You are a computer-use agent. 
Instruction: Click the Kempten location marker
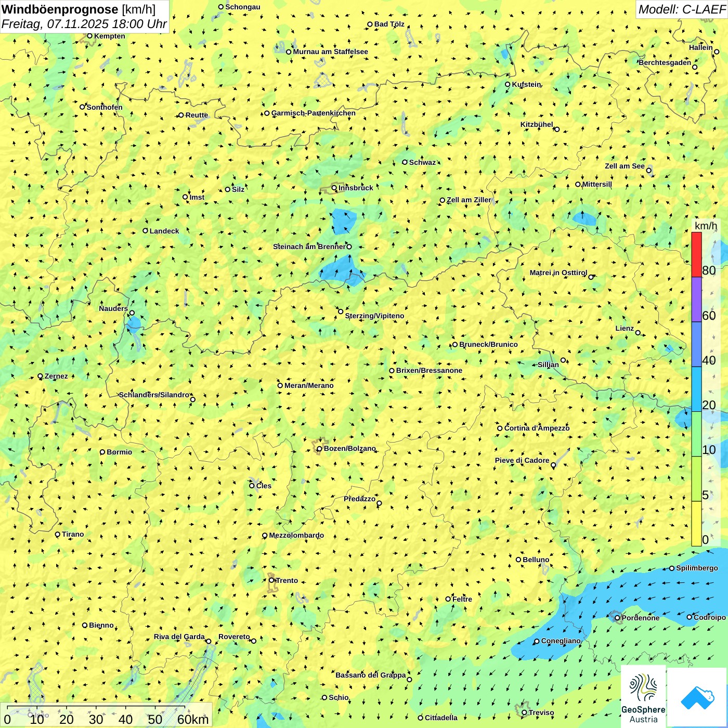click(89, 36)
